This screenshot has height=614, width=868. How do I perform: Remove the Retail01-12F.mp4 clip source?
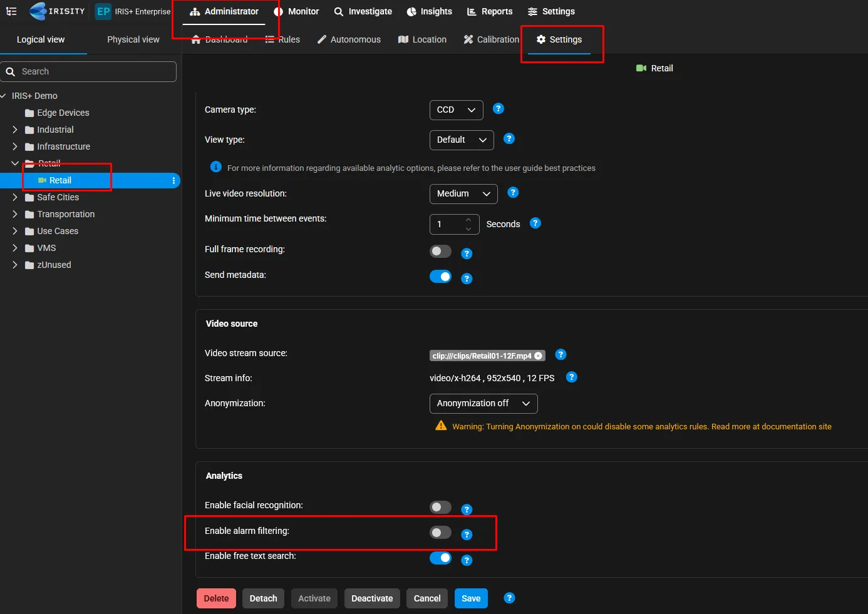[538, 356]
